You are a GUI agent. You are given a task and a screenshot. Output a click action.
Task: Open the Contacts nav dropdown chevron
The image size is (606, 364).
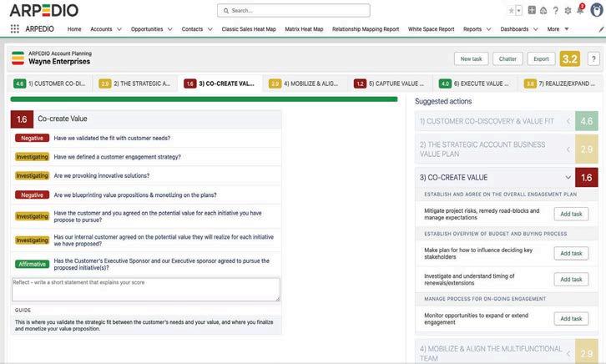point(210,29)
